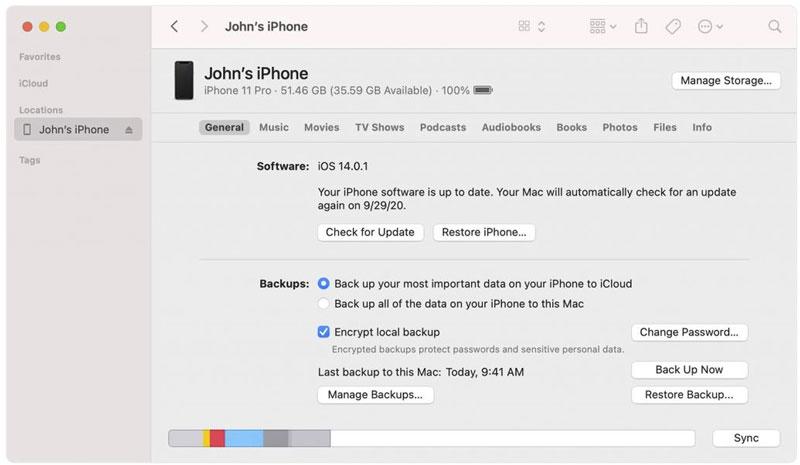Select back up to this Mac option
The height and width of the screenshot is (465, 800).
pyautogui.click(x=323, y=304)
